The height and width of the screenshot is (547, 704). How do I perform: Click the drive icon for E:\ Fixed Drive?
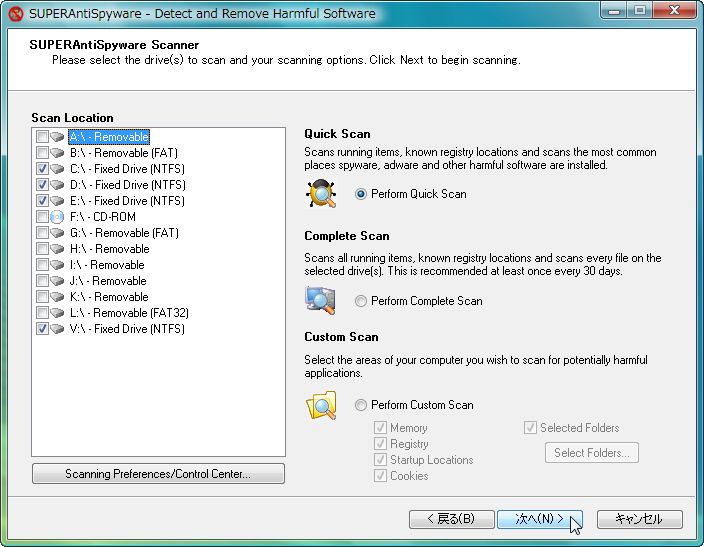(57, 201)
